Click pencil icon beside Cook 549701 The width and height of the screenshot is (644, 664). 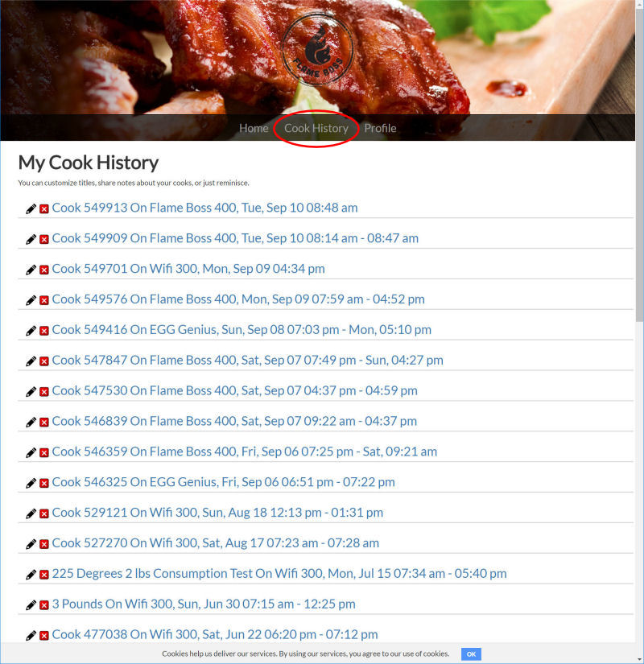click(x=31, y=270)
